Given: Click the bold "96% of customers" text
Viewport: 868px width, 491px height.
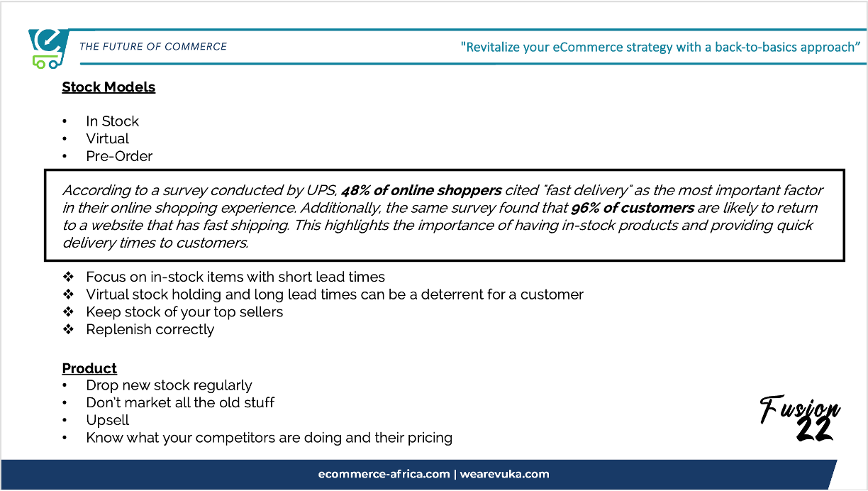Looking at the screenshot, I should coord(632,208).
